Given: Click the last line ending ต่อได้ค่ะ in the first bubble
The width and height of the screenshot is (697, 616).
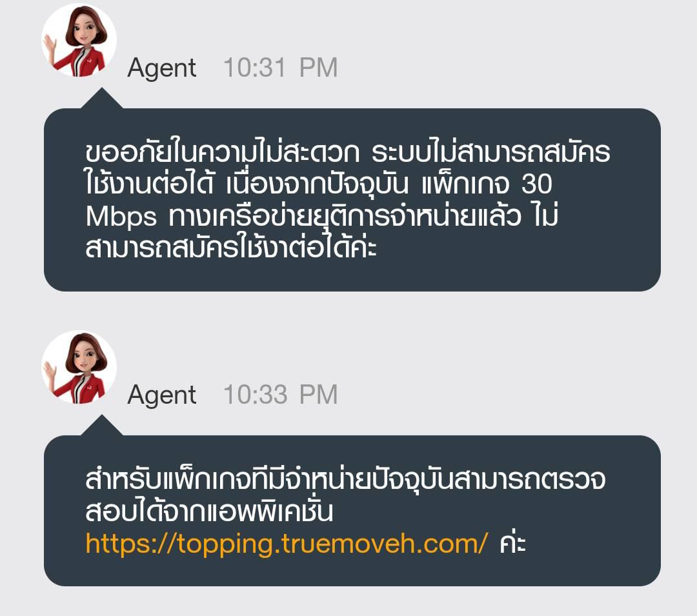Looking at the screenshot, I should pos(230,247).
